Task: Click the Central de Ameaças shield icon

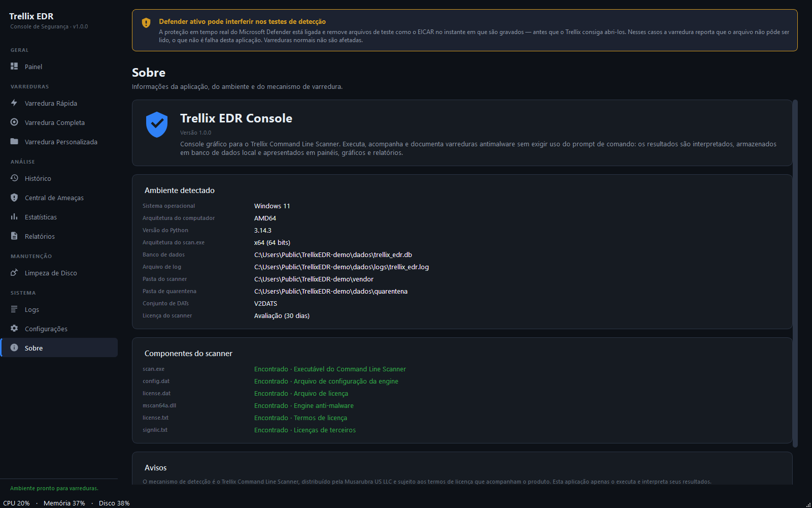Action: (14, 197)
